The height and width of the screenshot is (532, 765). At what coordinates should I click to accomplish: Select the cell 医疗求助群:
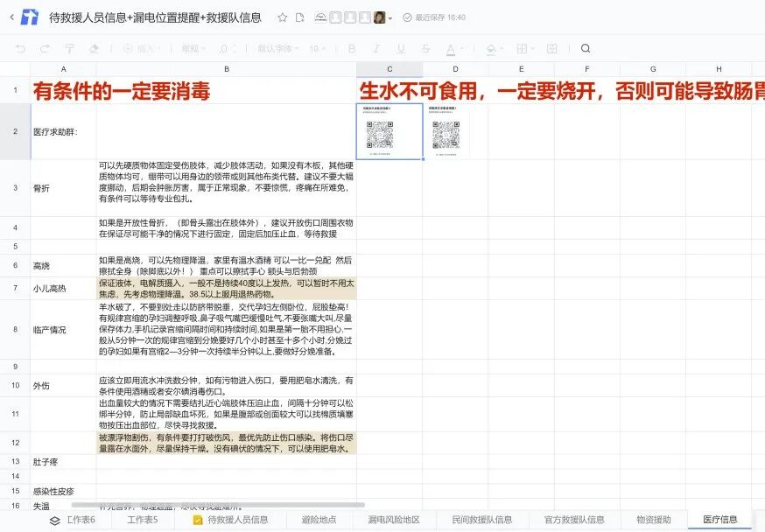(63, 131)
